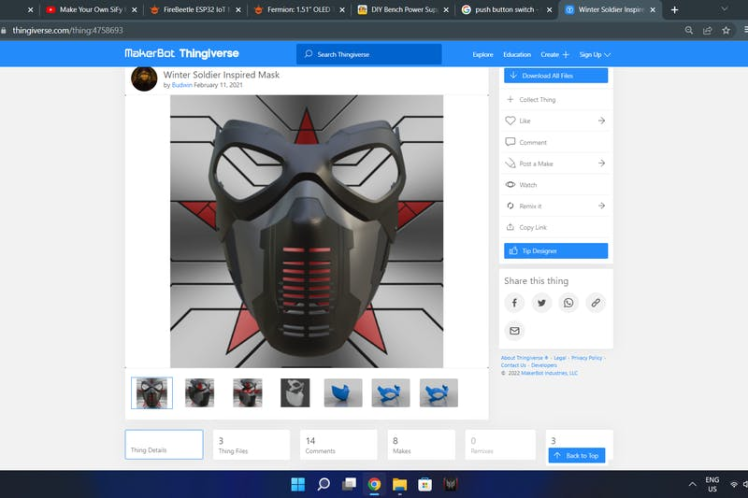Click the address bar URL

coord(68,30)
